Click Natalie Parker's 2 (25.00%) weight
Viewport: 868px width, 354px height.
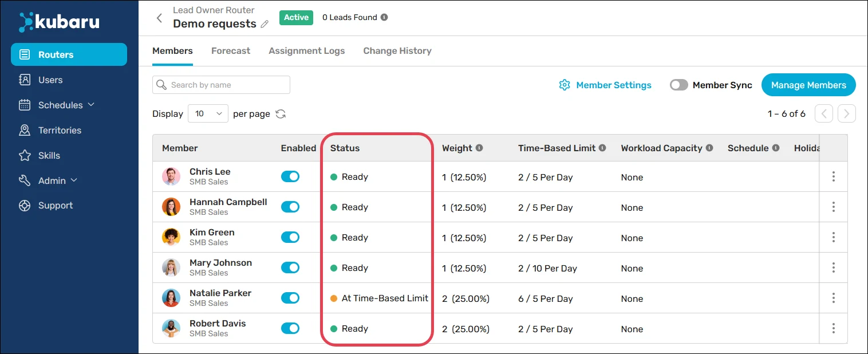[x=465, y=298]
